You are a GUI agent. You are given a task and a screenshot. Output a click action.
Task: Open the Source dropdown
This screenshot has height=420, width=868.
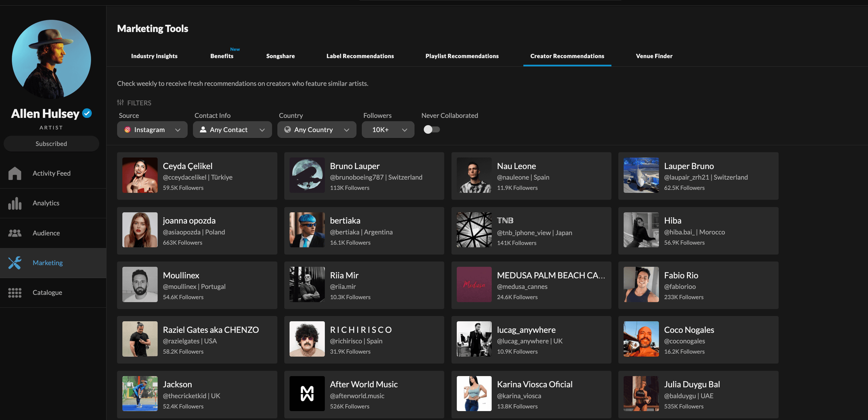(x=152, y=129)
